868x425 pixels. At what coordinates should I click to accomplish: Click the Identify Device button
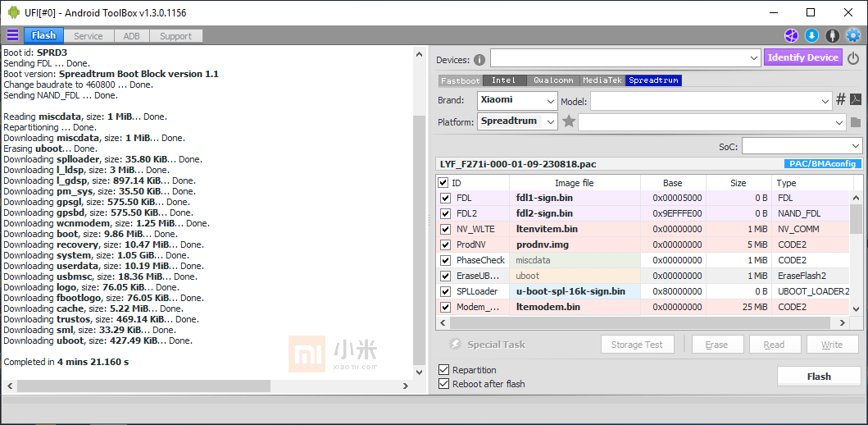click(x=803, y=57)
